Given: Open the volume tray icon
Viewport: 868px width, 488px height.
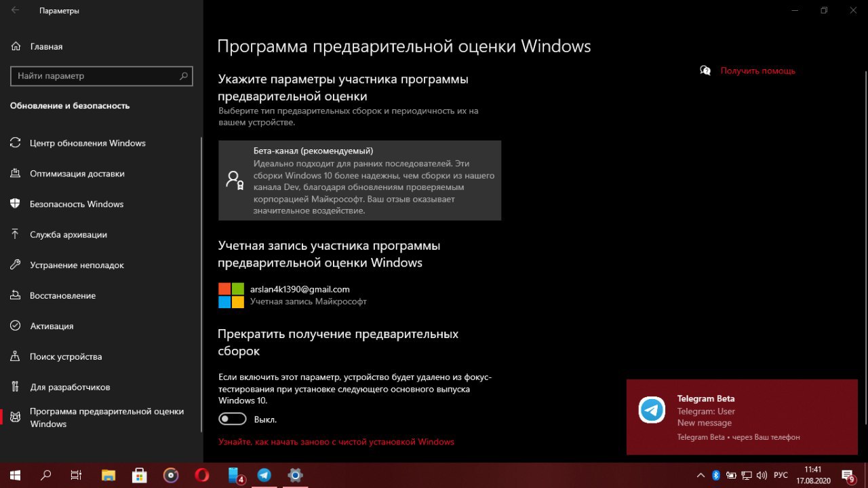Looking at the screenshot, I should [x=762, y=475].
